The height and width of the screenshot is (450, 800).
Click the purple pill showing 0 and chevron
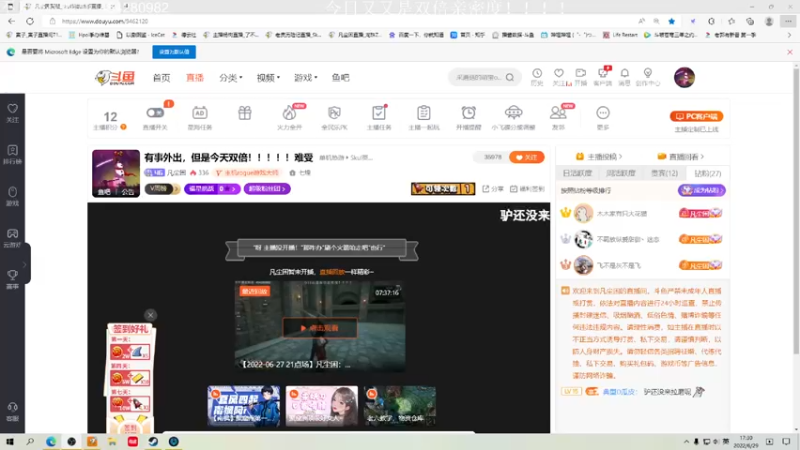pos(212,189)
